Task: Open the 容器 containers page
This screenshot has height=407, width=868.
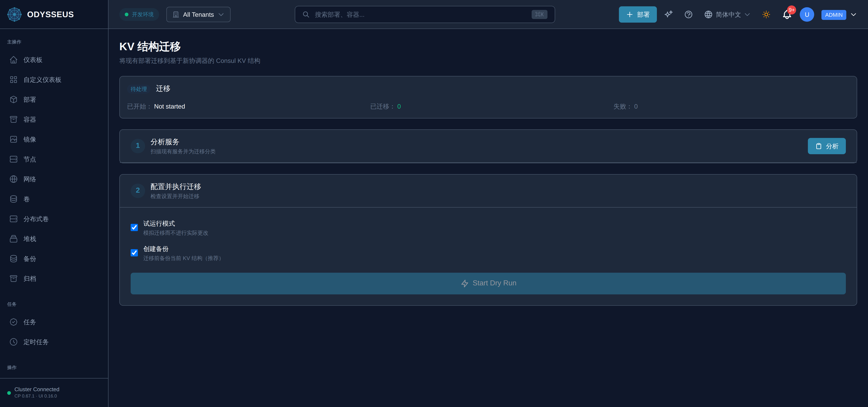Action: [54, 119]
